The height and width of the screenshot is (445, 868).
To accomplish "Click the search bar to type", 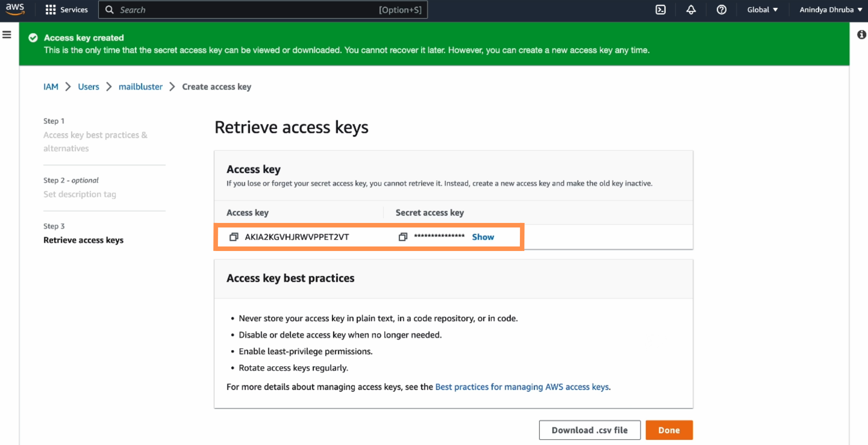I will (263, 9).
